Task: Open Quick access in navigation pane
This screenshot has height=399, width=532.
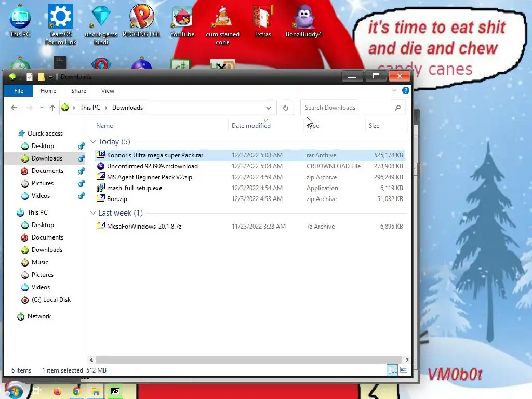Action: tap(45, 134)
